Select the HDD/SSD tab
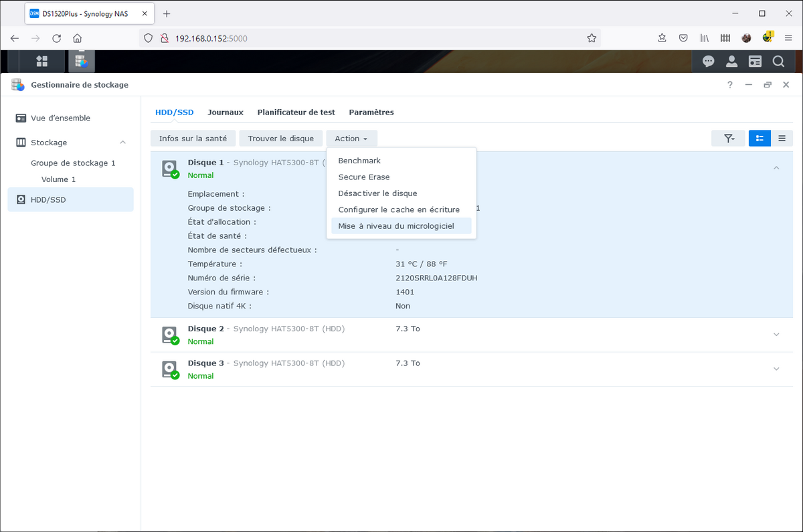This screenshot has width=803, height=532. tap(174, 112)
